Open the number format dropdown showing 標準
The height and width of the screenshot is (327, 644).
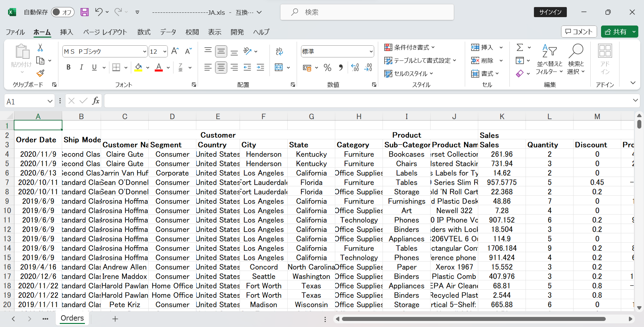tap(371, 51)
